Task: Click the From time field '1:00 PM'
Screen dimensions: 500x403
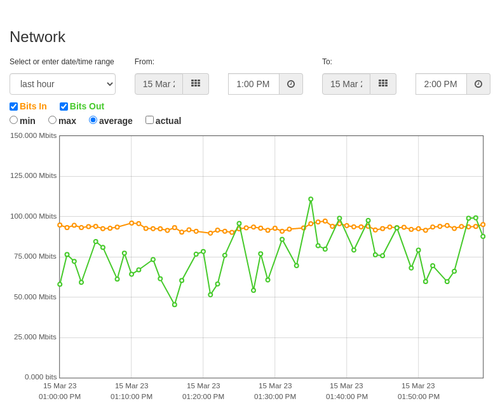Action: click(x=254, y=84)
